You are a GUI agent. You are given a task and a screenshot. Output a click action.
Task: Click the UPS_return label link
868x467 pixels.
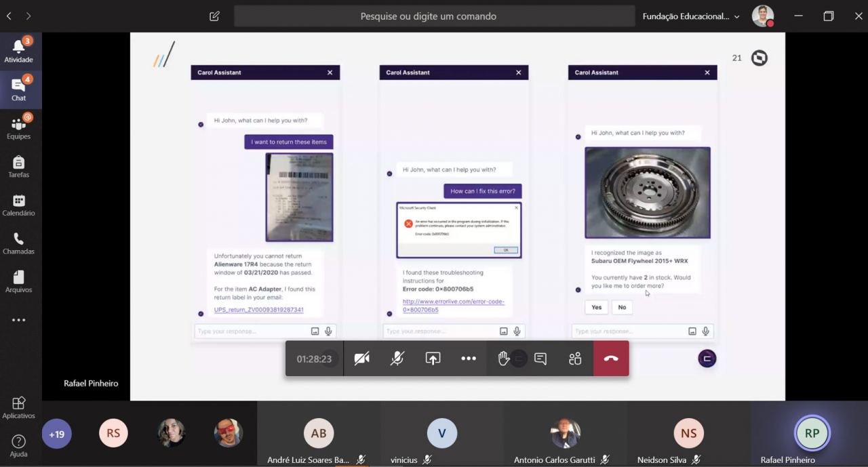(258, 310)
